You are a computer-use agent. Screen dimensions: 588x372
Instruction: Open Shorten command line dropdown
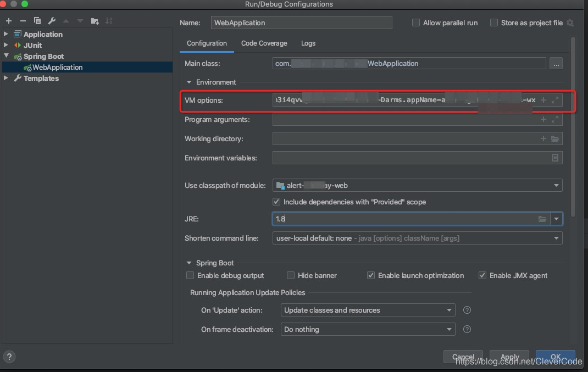[x=556, y=238]
